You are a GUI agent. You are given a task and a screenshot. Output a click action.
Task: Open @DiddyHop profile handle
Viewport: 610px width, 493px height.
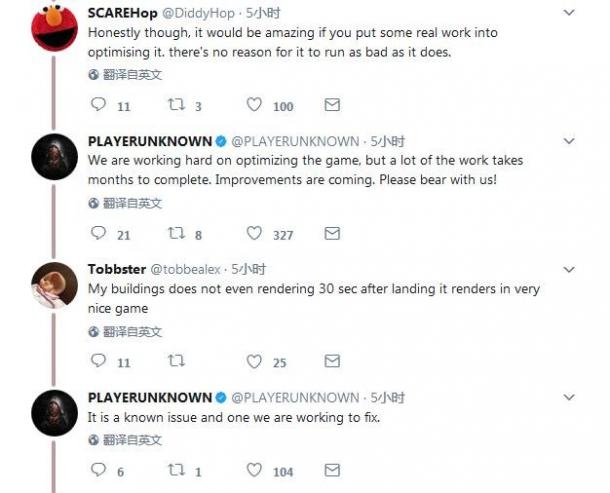pos(198,13)
